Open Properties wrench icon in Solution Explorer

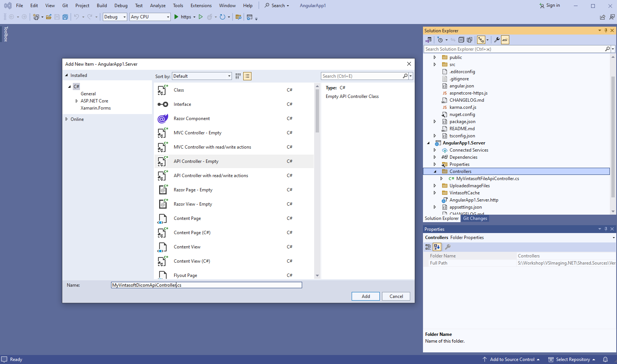click(497, 40)
